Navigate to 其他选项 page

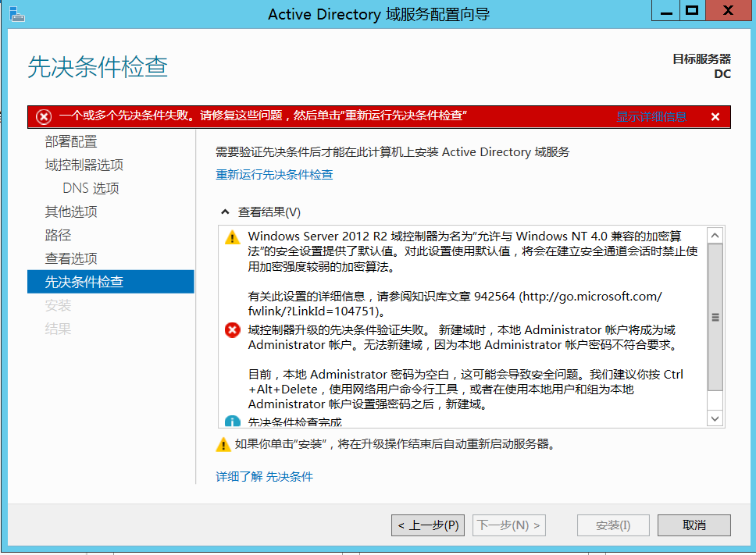(71, 212)
